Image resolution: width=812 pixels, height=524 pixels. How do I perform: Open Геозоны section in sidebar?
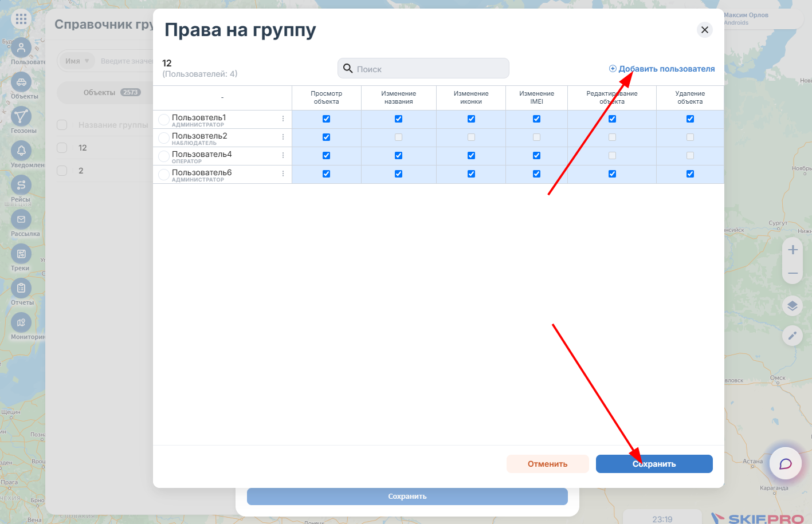click(21, 116)
